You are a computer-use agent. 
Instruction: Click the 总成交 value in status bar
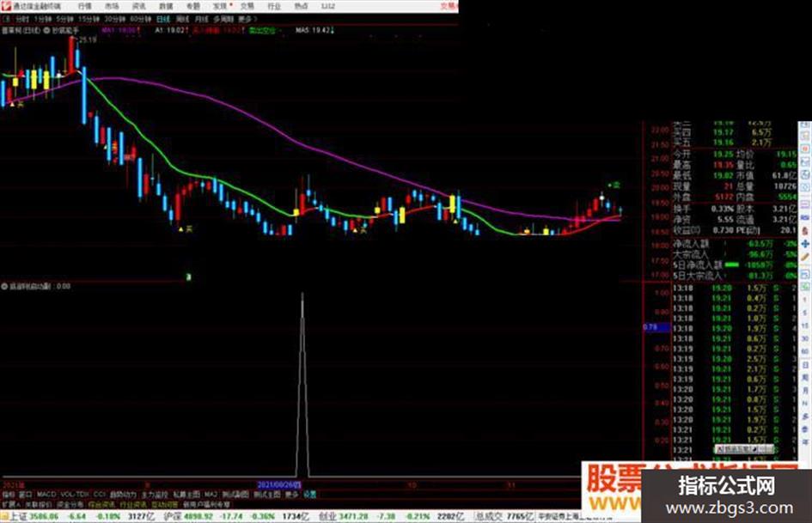519,516
